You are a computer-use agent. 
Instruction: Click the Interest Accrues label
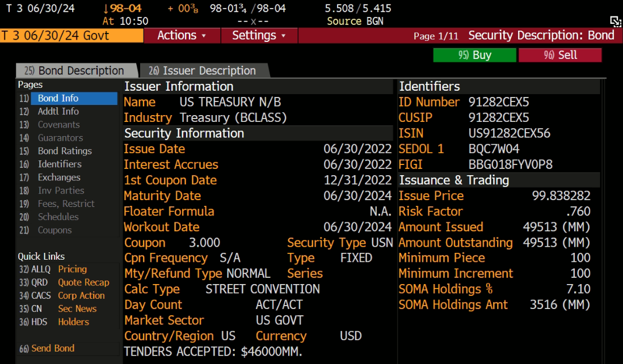[x=171, y=164]
